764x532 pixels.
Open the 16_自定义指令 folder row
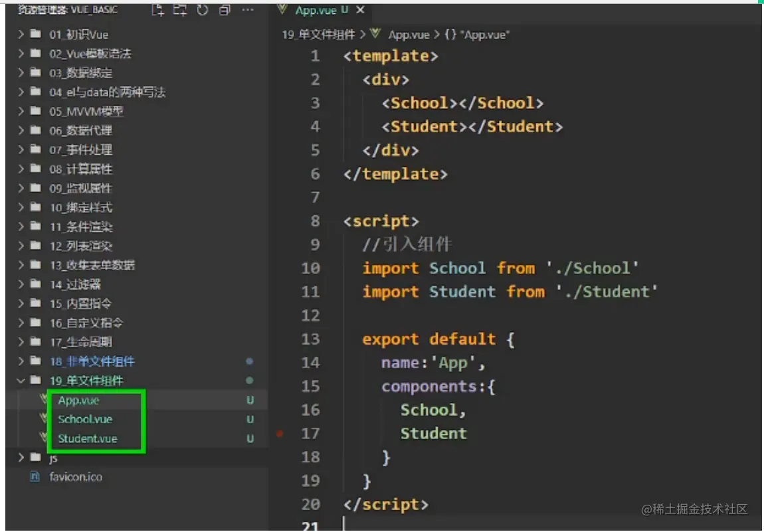point(137,323)
